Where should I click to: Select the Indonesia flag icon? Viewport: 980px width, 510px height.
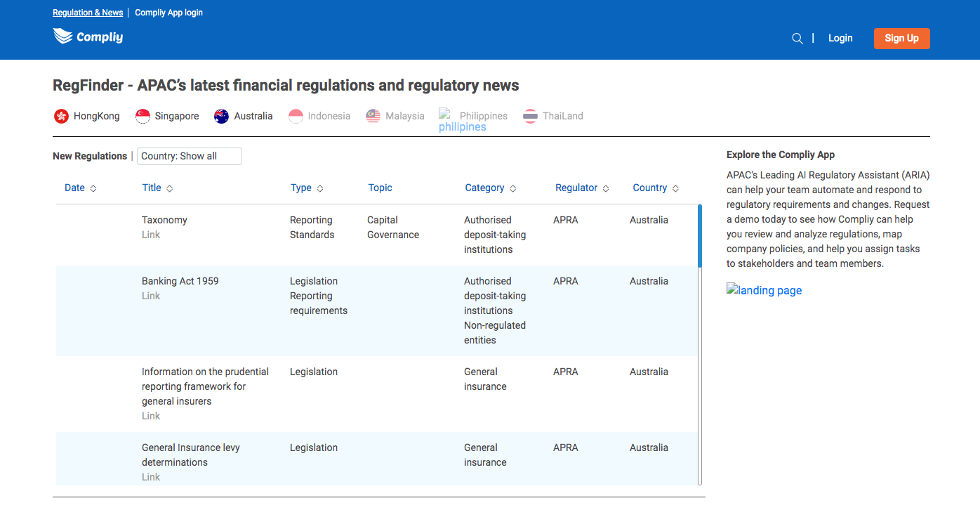pyautogui.click(x=296, y=116)
